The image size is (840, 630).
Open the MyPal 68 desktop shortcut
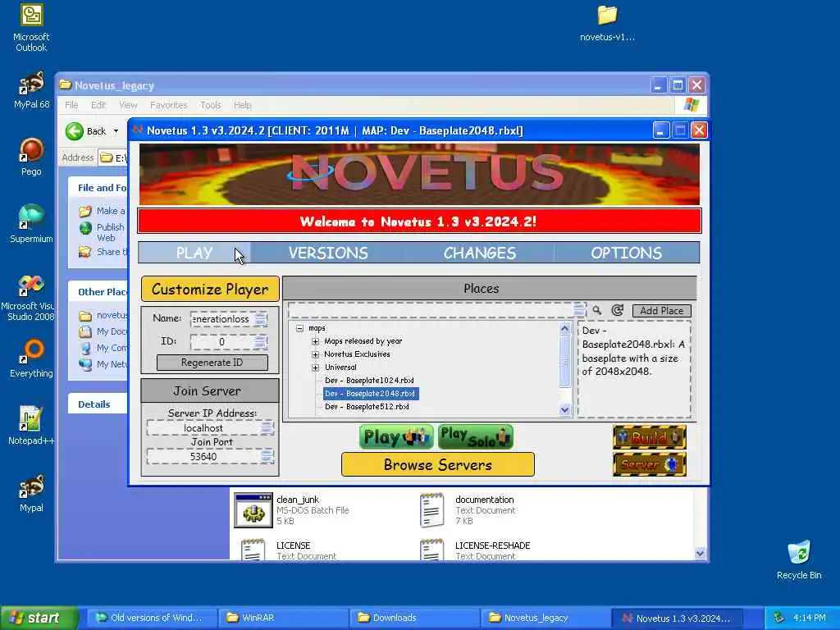[31, 90]
